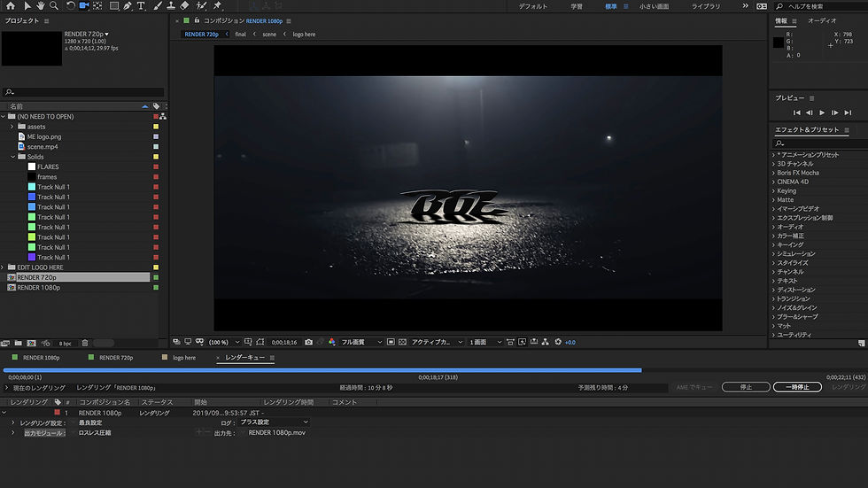Screen dimensions: 868x488
Task: Expand the カラー補正 effects category
Action: coord(773,236)
